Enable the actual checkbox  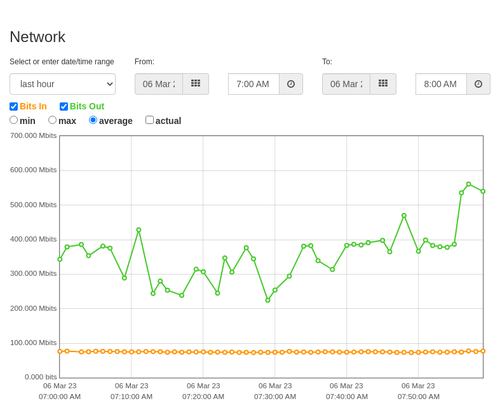pos(150,120)
